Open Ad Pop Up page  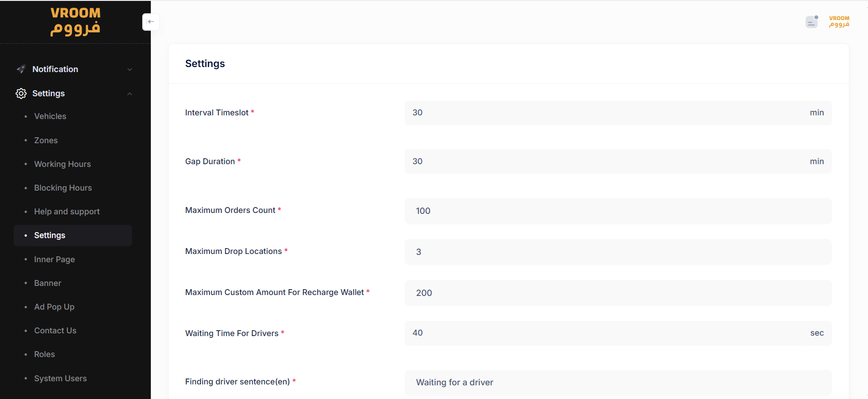click(x=54, y=307)
